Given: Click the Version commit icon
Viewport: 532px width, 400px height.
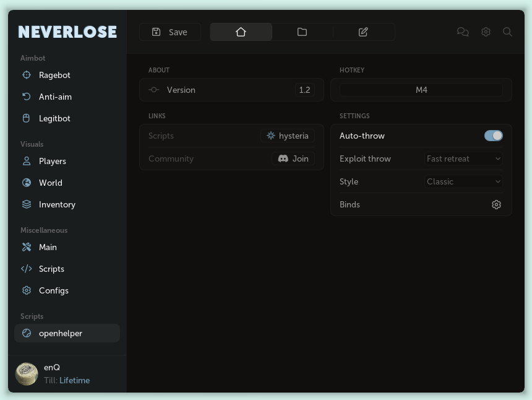Looking at the screenshot, I should point(153,90).
